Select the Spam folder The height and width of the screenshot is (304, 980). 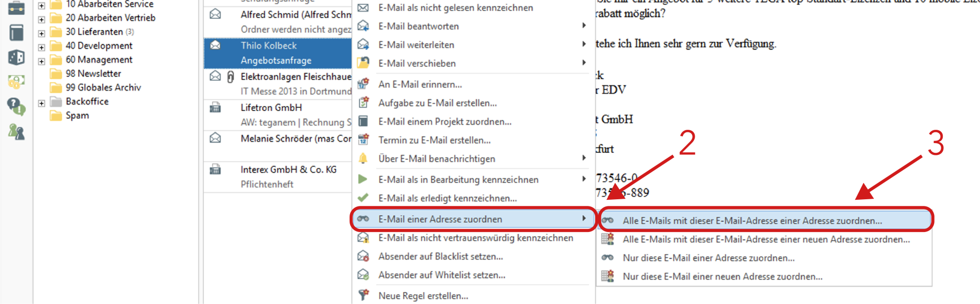[x=77, y=115]
